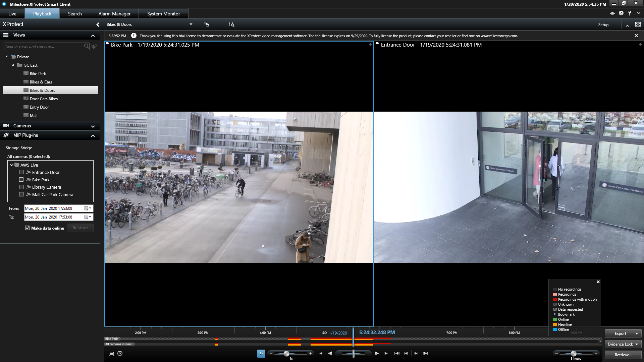Image resolution: width=644 pixels, height=362 pixels.
Task: Switch to the Alarm Manager tab
Action: 114,14
